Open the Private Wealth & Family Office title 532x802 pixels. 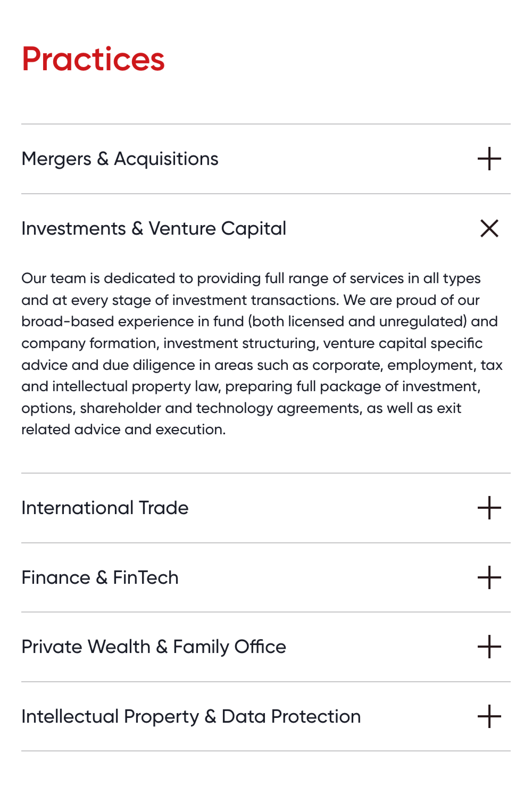coord(154,647)
